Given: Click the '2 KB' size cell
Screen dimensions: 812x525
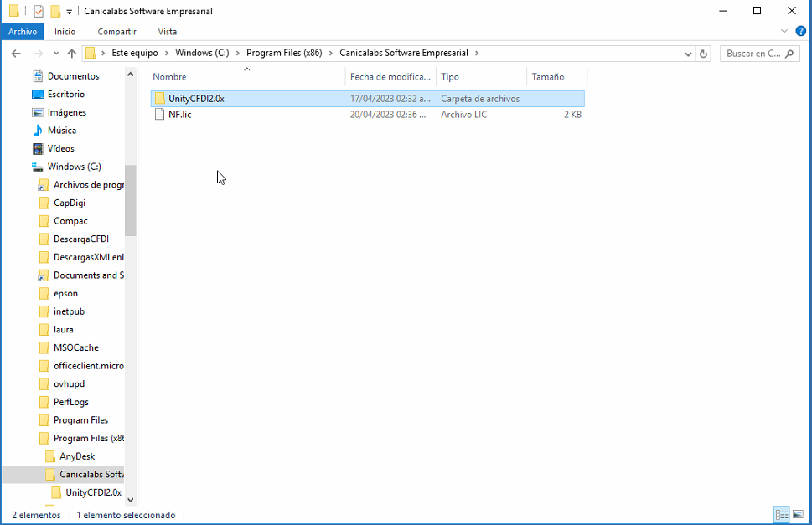Looking at the screenshot, I should click(x=572, y=115).
